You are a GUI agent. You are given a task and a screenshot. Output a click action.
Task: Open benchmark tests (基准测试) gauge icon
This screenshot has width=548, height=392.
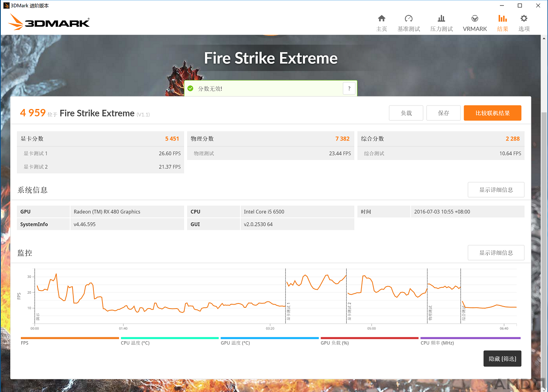point(409,18)
